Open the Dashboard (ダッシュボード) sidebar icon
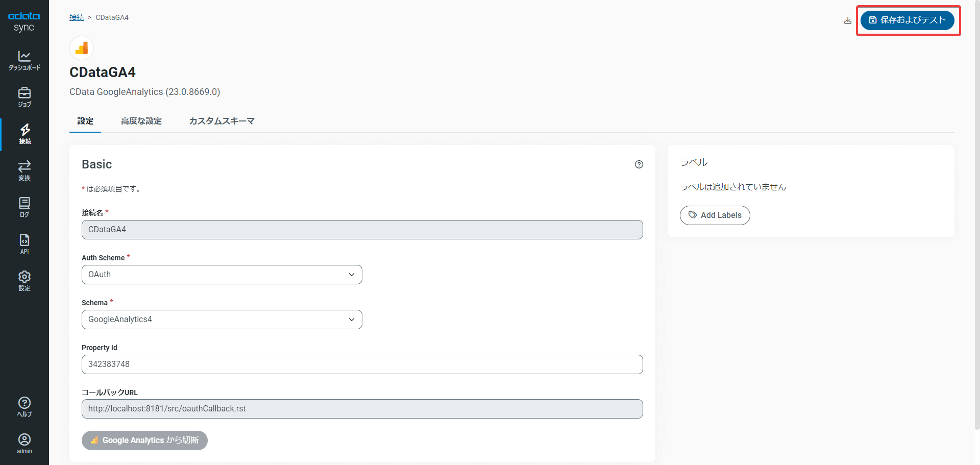The image size is (980, 465). pyautogui.click(x=24, y=60)
